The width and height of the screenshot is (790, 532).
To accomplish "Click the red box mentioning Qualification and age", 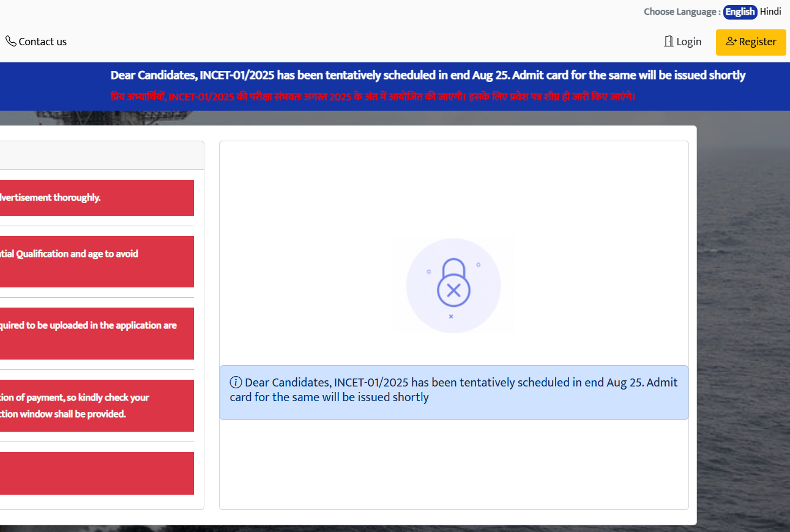I will [97, 261].
